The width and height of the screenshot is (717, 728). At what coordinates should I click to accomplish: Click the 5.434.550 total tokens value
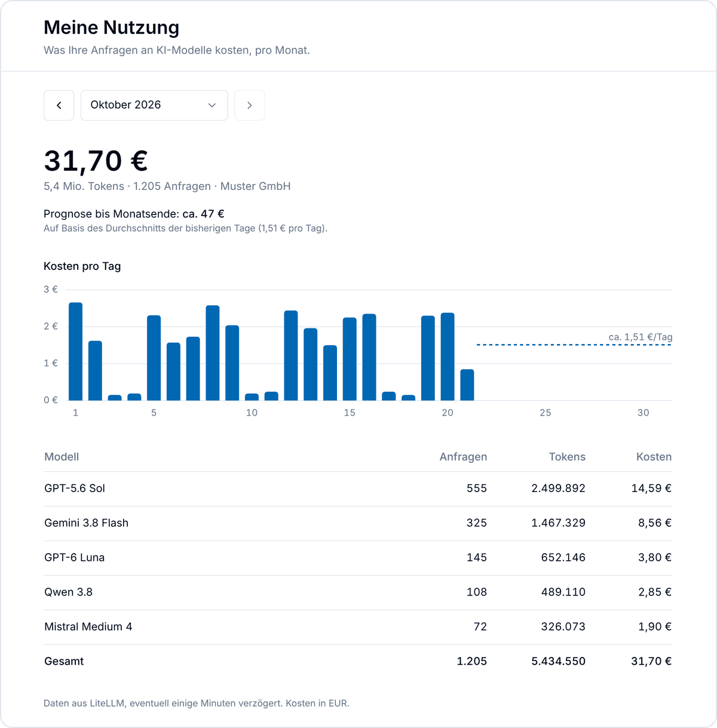(x=559, y=662)
